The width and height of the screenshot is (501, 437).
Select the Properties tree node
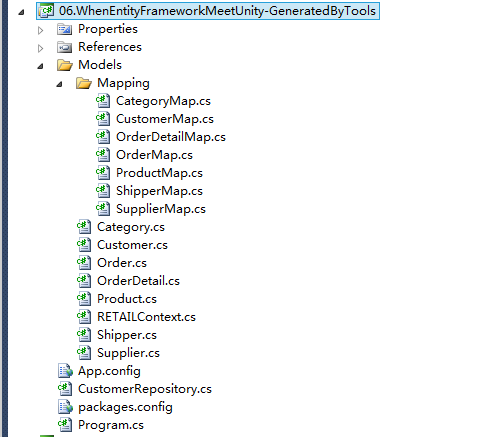tap(108, 29)
